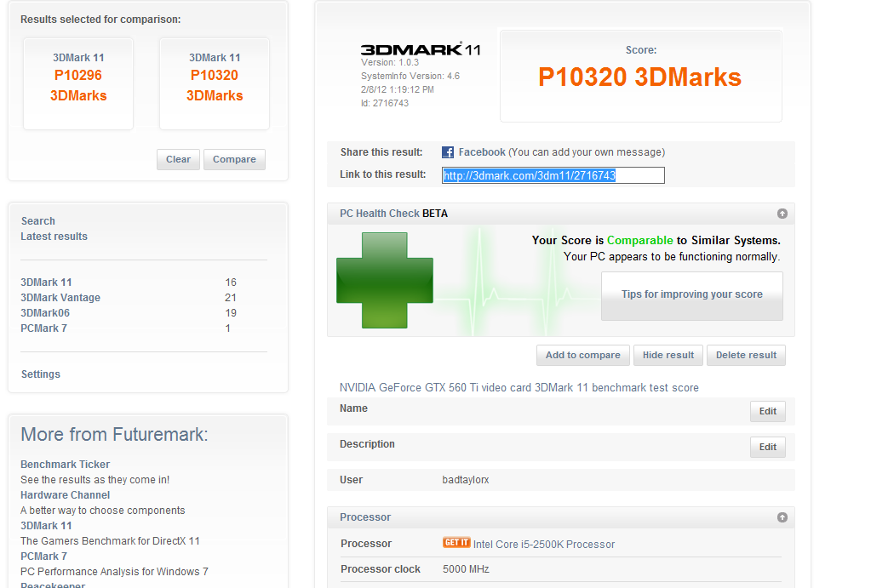This screenshot has width=871, height=588.
Task: Edit the Description field
Action: pyautogui.click(x=768, y=447)
